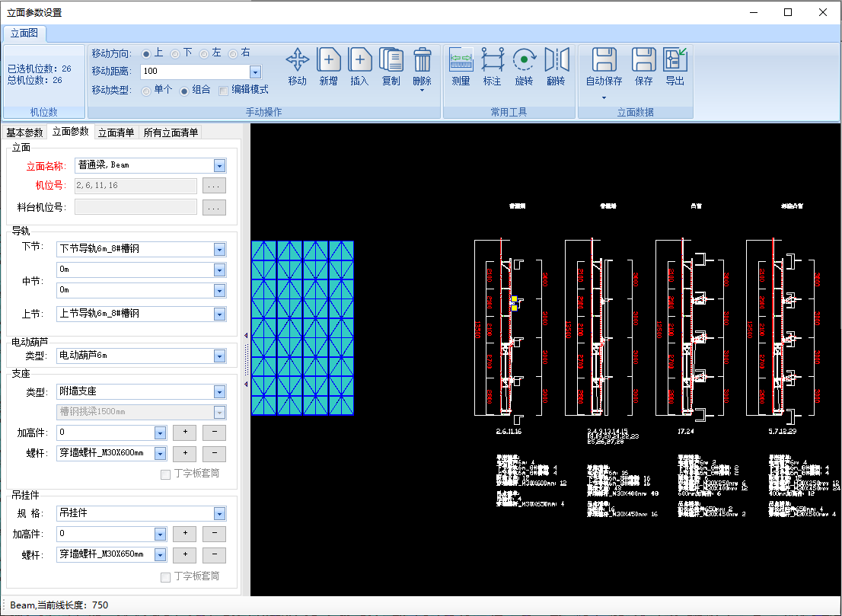Open the 上节 guide rail dropdown
The width and height of the screenshot is (842, 616).
coord(219,314)
